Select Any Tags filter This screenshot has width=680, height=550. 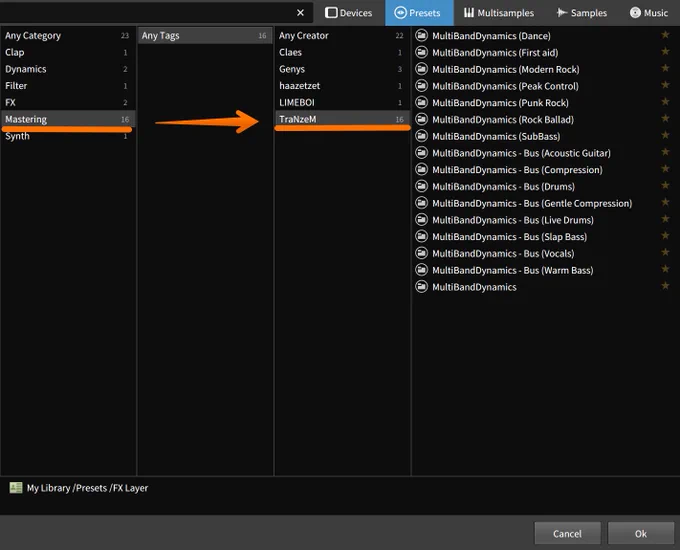pos(205,36)
